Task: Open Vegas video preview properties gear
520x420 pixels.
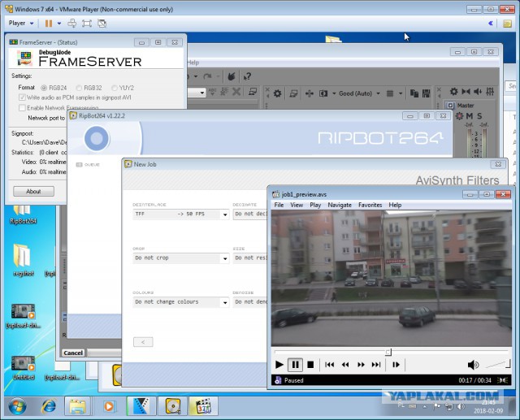Action: [x=277, y=93]
